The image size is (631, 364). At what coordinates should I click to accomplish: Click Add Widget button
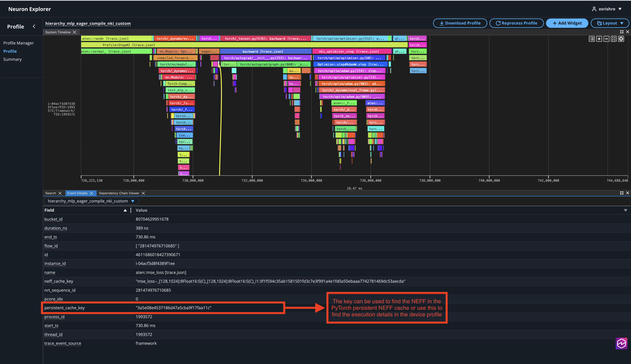(567, 23)
